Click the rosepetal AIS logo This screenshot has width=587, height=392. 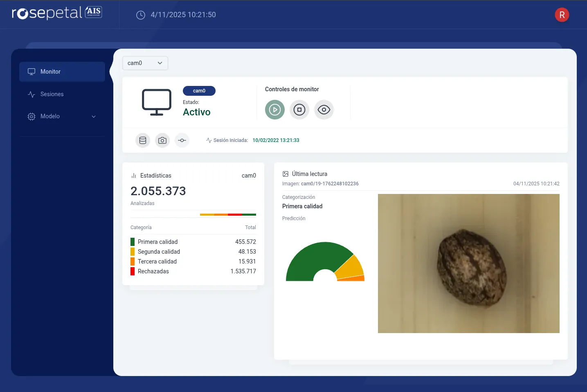(x=57, y=13)
